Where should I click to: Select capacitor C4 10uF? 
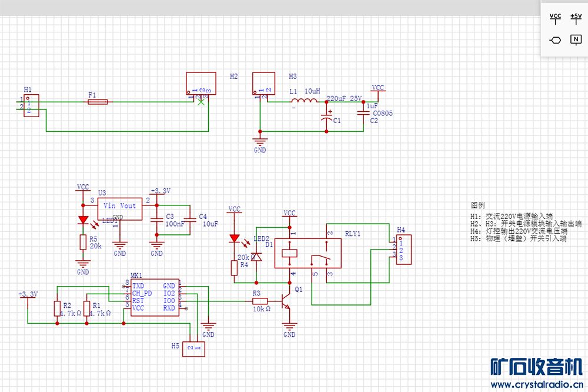pyautogui.click(x=189, y=220)
